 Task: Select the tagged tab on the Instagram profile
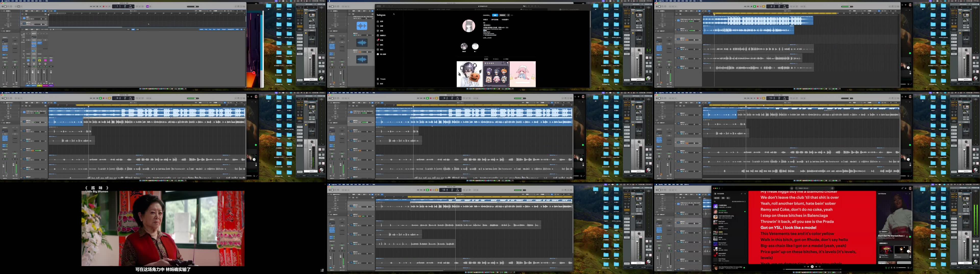coord(506,59)
